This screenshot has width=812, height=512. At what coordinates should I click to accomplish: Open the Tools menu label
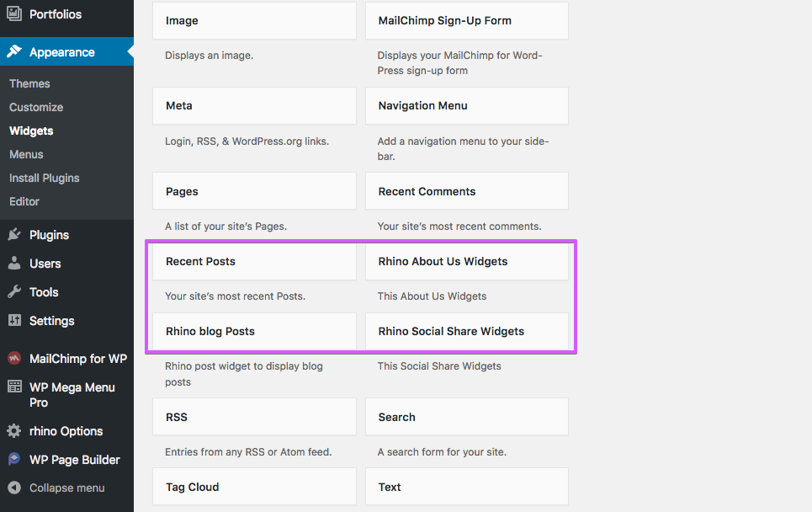[x=44, y=291]
